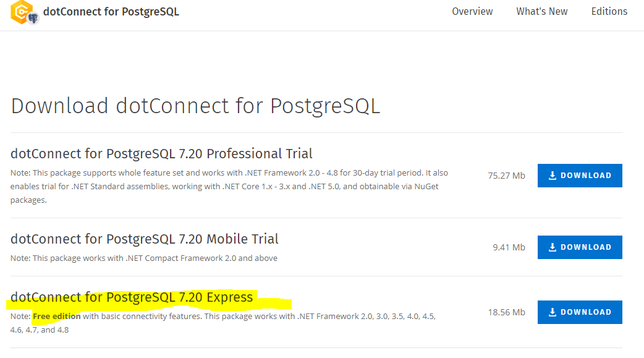Click the Professional Trial note about 30-day trial
644x358 pixels.
tap(229, 186)
